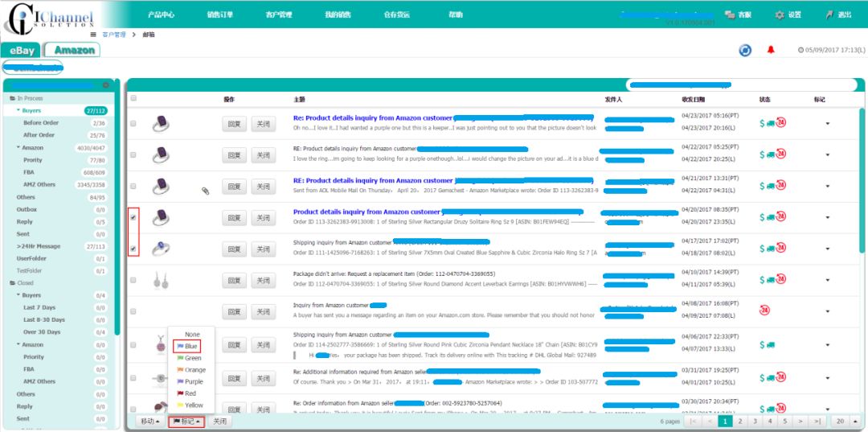Check the 04/23/2017 05:16 email checkbox

tap(133, 124)
